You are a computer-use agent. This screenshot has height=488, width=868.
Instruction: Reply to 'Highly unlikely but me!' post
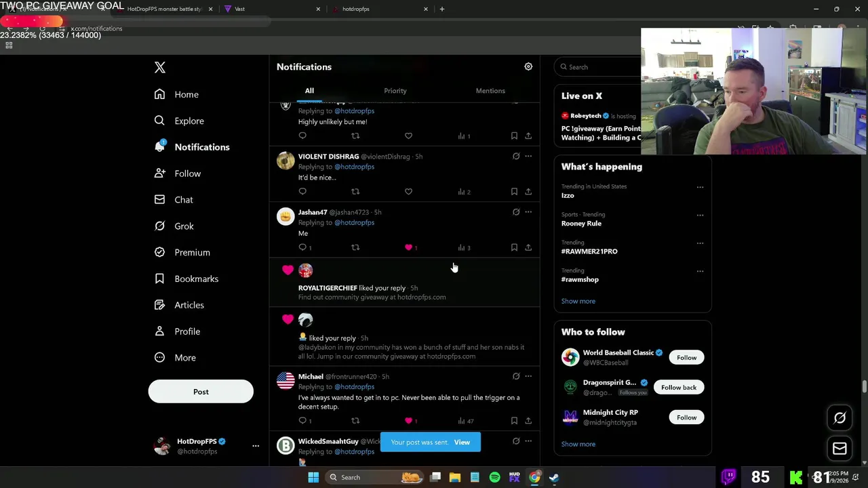(x=302, y=136)
